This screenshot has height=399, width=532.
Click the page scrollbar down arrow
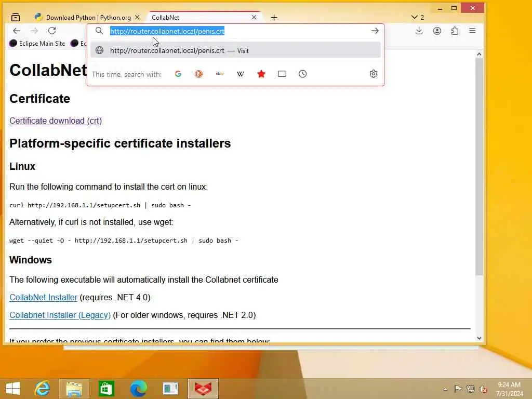[x=479, y=338]
